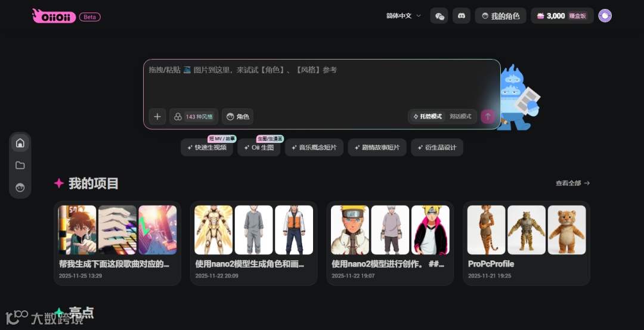The width and height of the screenshot is (644, 330).
Task: Open the user avatar menu
Action: pos(605,15)
